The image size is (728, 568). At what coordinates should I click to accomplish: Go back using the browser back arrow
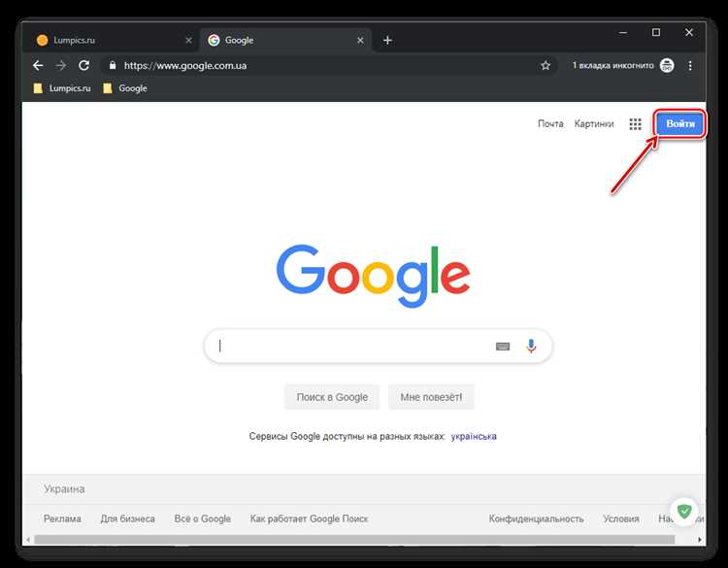38,65
